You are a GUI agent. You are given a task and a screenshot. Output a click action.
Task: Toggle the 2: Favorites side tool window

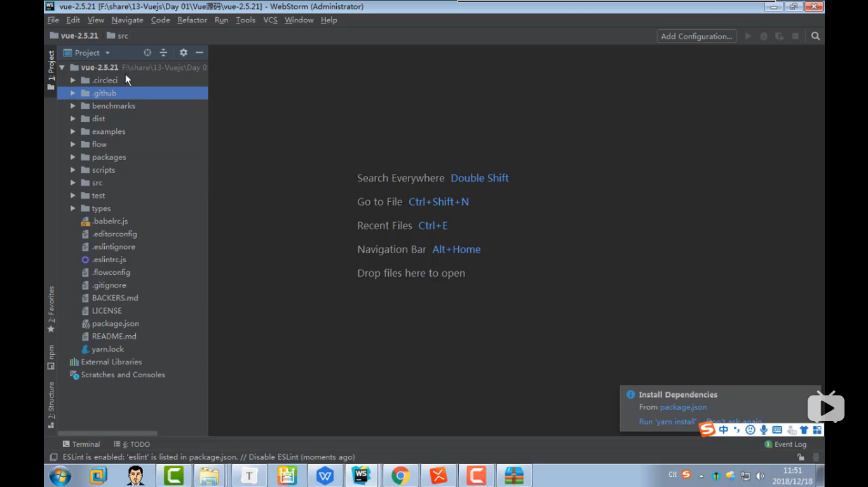coord(51,309)
